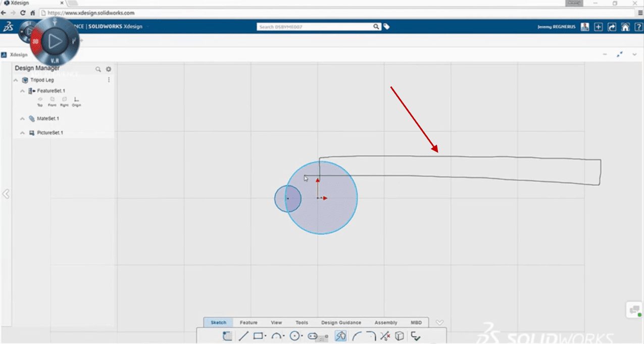Select the Line sketch tool
Screen dimensions: 644x344
[x=243, y=336]
